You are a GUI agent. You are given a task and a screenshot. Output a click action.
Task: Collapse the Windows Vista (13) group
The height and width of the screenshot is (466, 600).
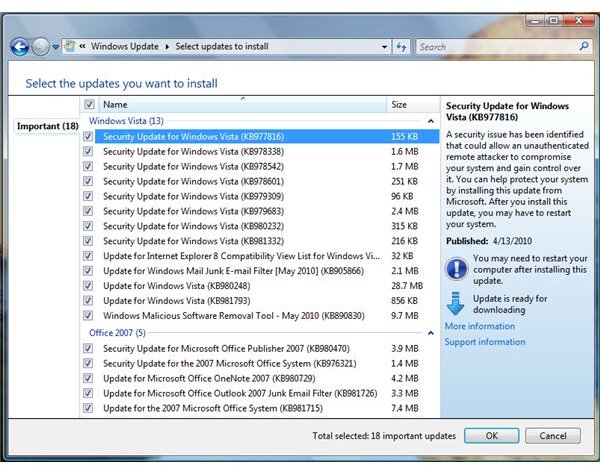point(430,121)
